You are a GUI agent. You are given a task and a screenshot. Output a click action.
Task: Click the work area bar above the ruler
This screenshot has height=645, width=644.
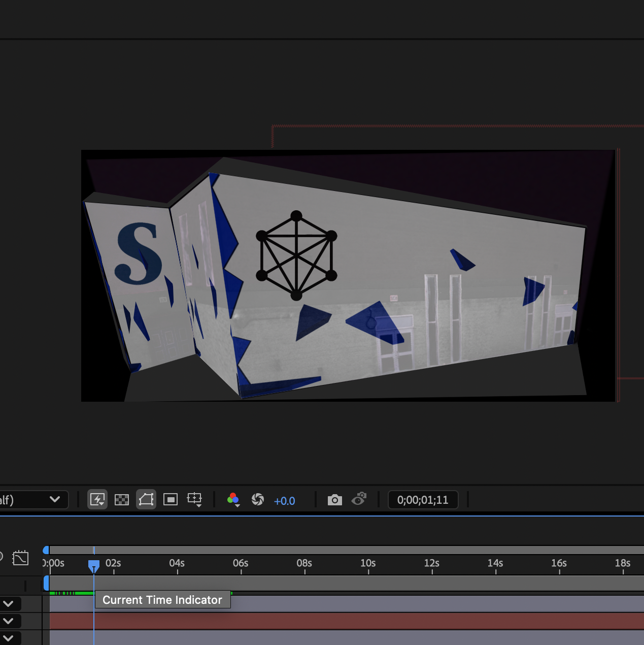304,550
